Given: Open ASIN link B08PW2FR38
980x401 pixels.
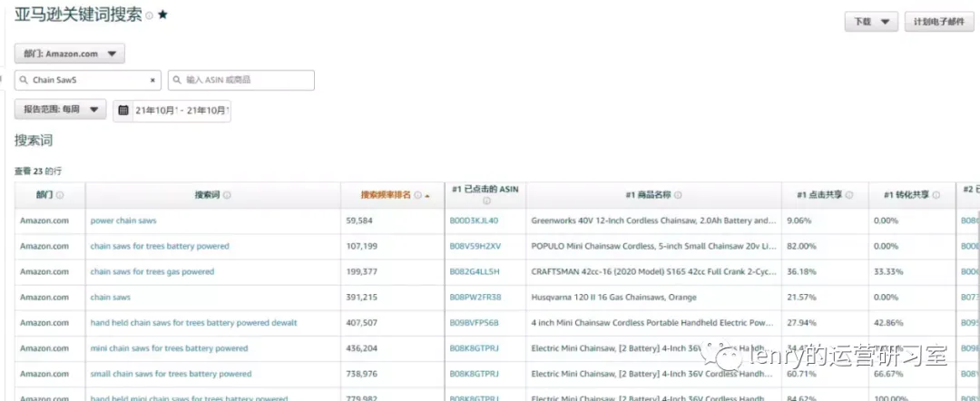Looking at the screenshot, I should (x=475, y=298).
